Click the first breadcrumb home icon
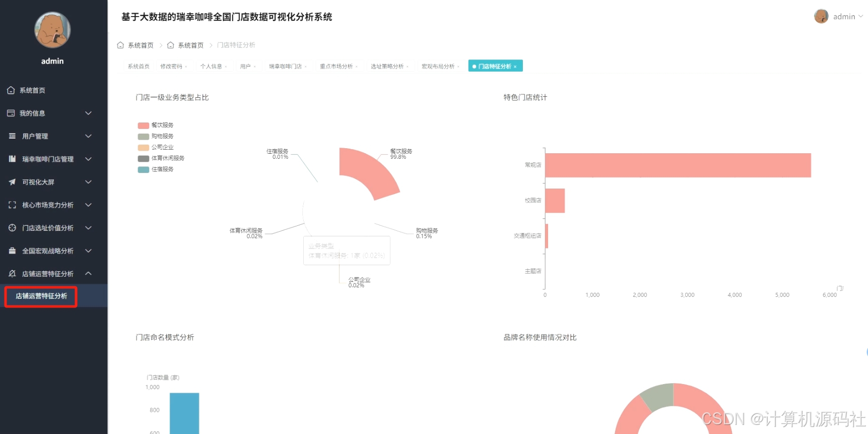Image resolution: width=868 pixels, height=434 pixels. click(120, 45)
